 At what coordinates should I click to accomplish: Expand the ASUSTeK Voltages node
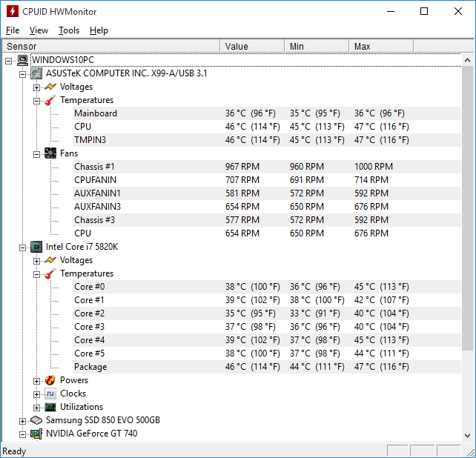[36, 87]
